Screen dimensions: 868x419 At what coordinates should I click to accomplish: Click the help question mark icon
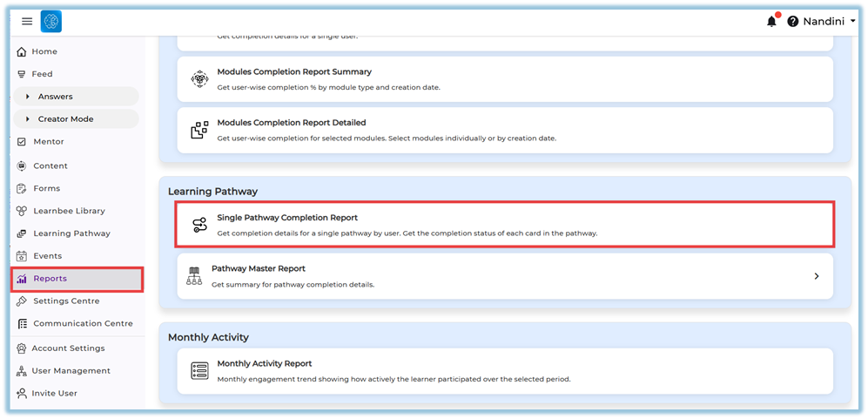coord(793,22)
